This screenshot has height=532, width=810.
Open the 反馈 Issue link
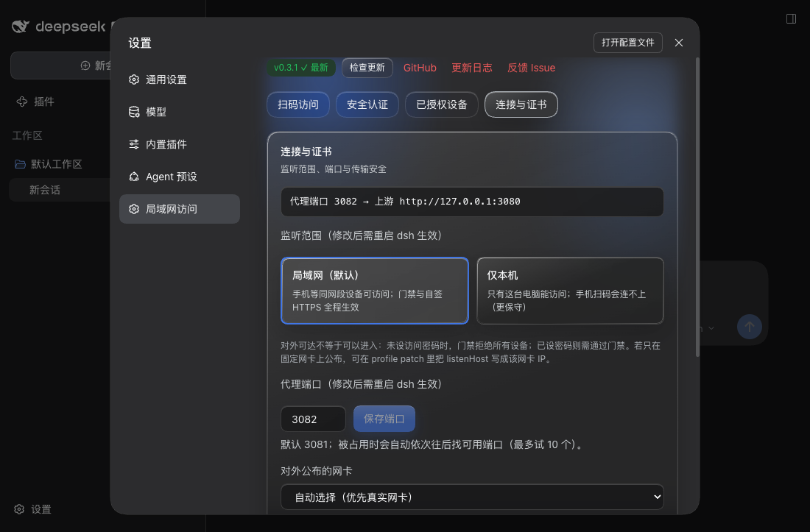pyautogui.click(x=531, y=68)
